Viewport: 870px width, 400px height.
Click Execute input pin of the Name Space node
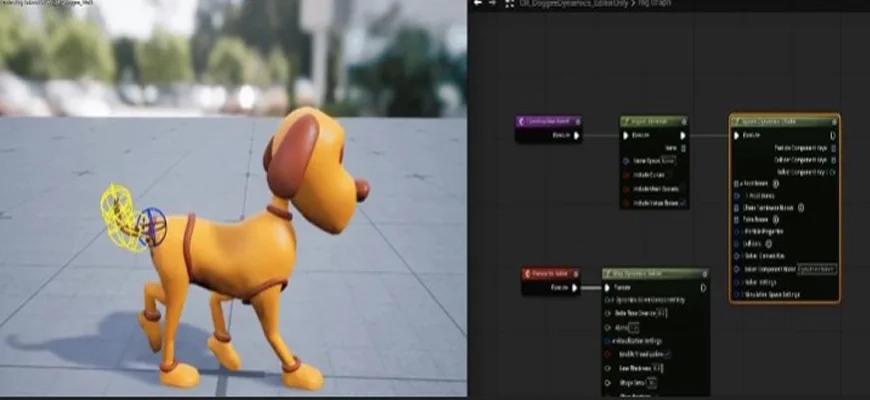pyautogui.click(x=626, y=135)
